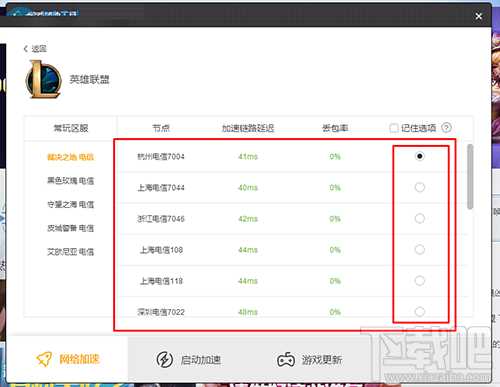Viewport: 500px width, 387px height.
Task: Open the help icon beside 记住选项
Action: [446, 128]
